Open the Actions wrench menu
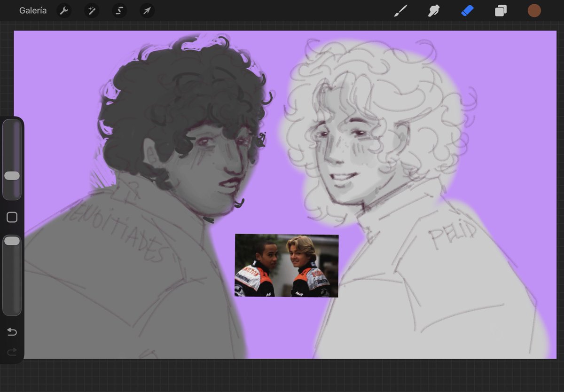 [64, 11]
